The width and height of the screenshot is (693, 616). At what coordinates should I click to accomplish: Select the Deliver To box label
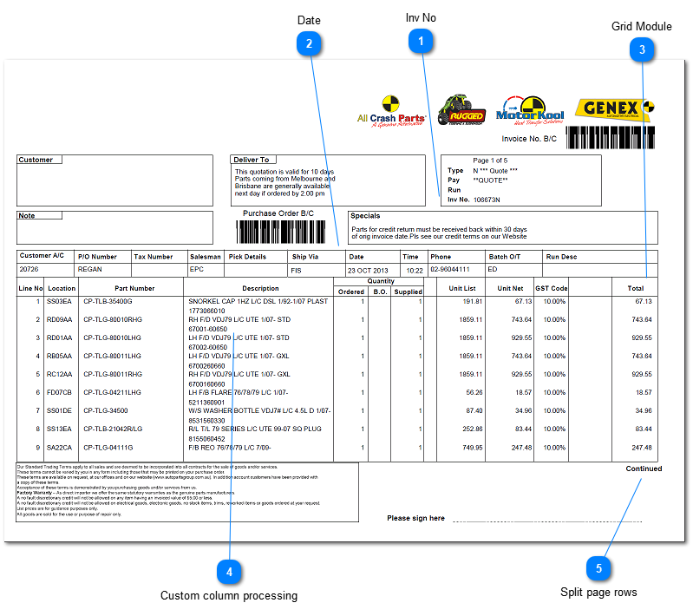[251, 160]
